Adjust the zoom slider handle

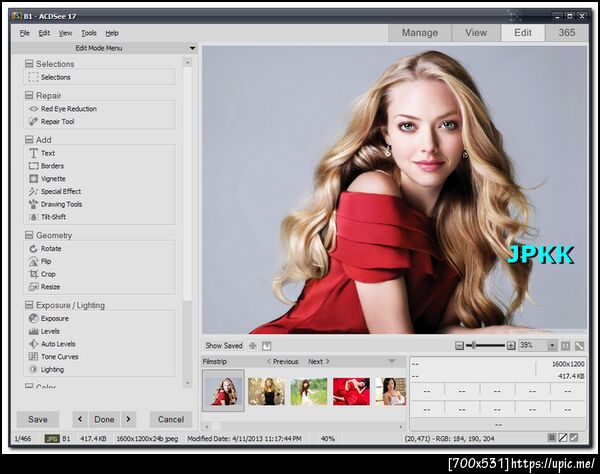(474, 346)
